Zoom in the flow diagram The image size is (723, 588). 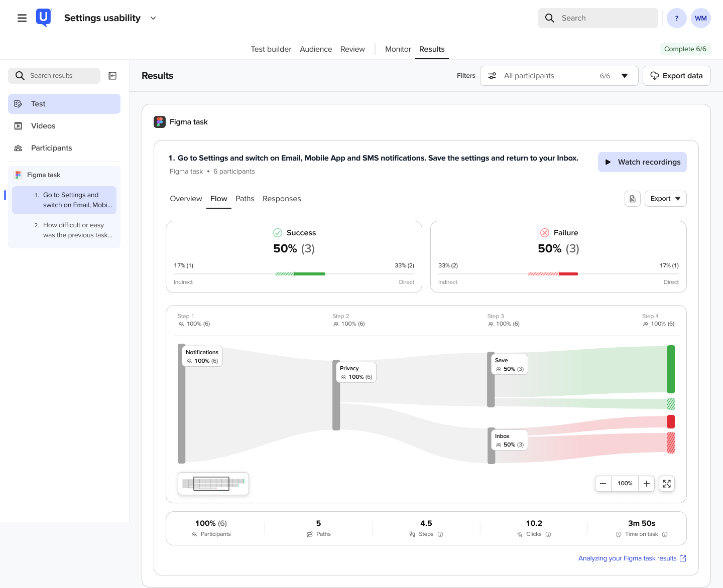[647, 484]
